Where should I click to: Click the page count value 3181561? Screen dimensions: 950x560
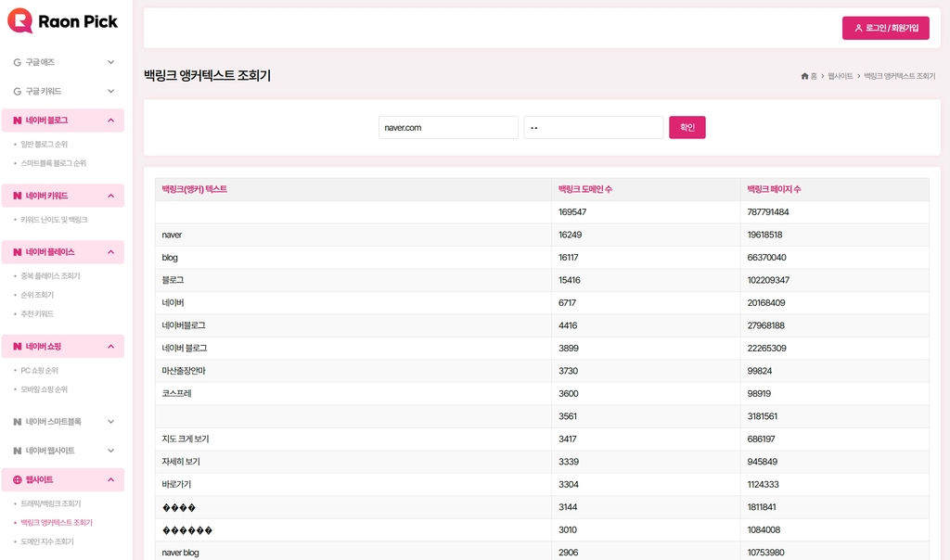tap(763, 416)
